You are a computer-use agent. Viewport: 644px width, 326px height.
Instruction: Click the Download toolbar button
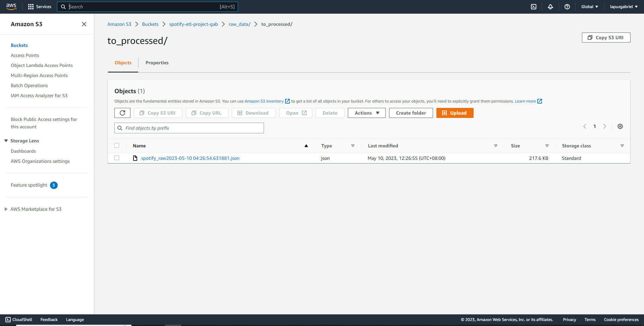254,113
